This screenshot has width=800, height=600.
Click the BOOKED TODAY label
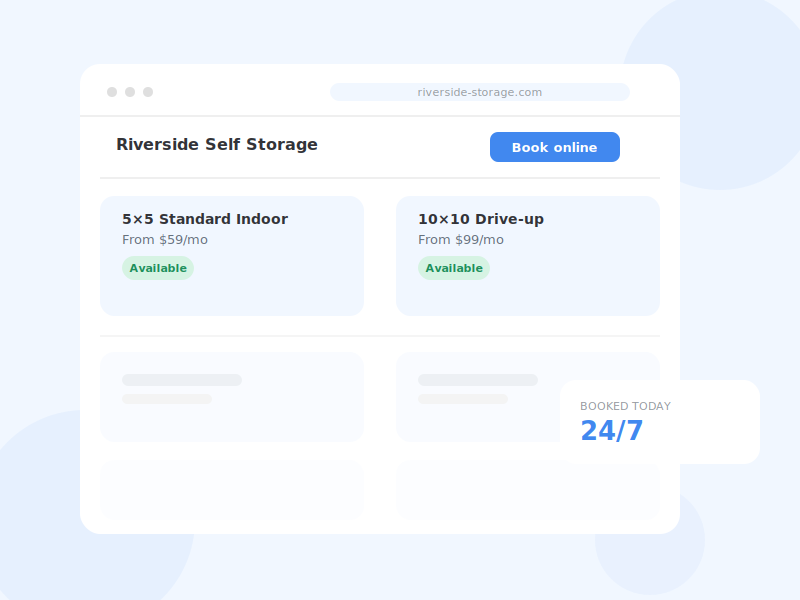[x=625, y=406]
